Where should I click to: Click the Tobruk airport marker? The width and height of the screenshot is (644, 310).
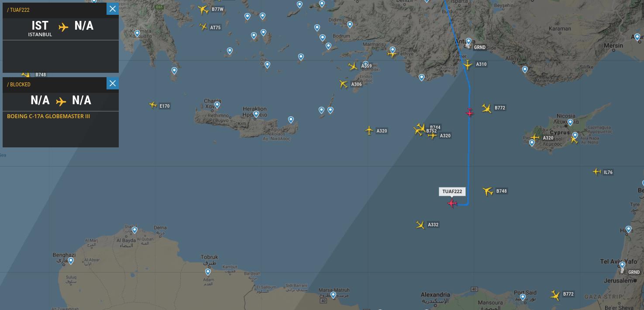208,272
